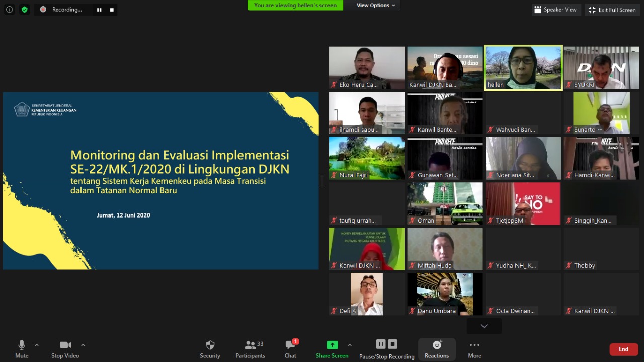Pause the recording in bottom toolbar

tap(381, 344)
